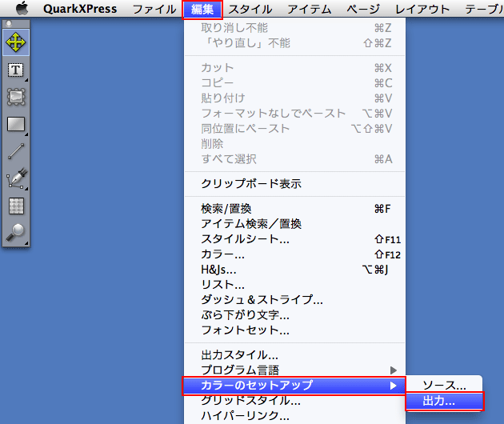Click the 編集 menu title

point(202,9)
